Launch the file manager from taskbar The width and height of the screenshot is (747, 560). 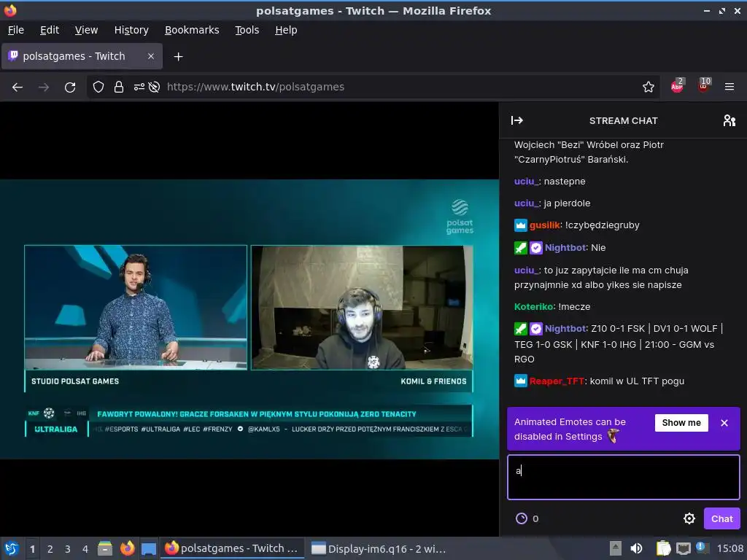(105, 548)
